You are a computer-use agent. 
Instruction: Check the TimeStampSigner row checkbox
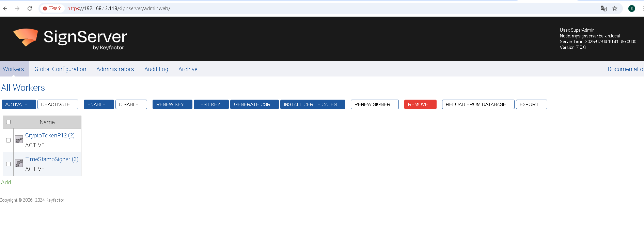[9, 164]
